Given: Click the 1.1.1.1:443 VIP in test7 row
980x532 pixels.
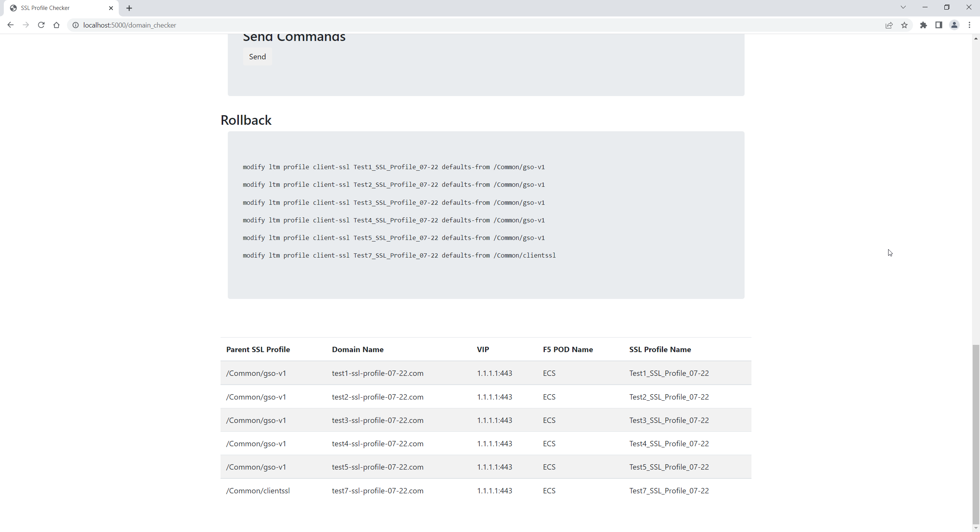Looking at the screenshot, I should [x=494, y=491].
